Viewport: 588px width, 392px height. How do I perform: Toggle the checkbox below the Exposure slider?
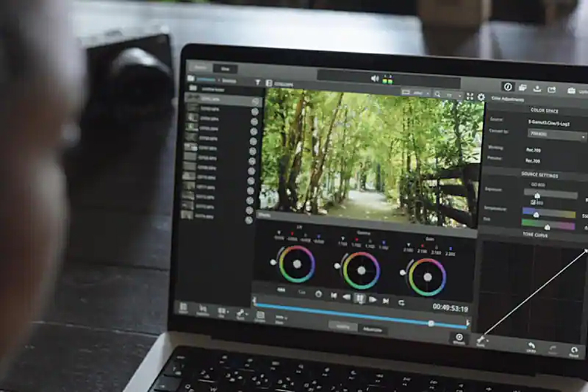[x=533, y=203]
